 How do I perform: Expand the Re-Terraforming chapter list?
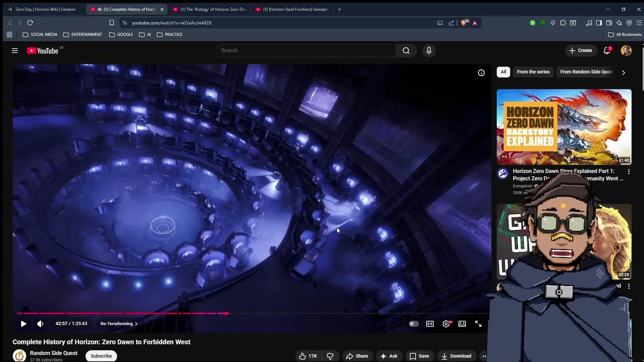[x=119, y=324]
